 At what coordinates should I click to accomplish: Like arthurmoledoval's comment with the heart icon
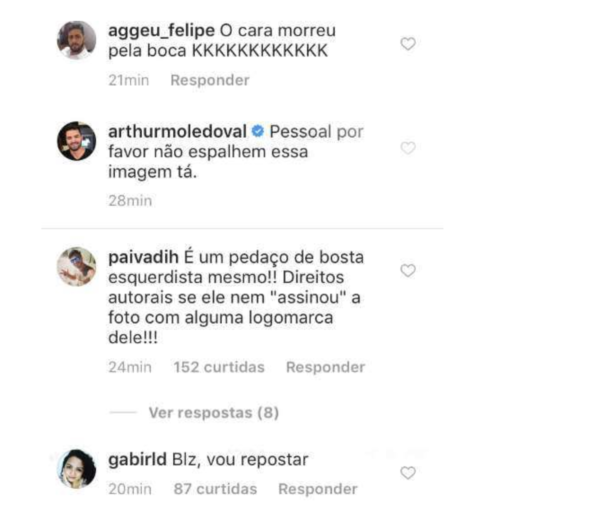[408, 148]
